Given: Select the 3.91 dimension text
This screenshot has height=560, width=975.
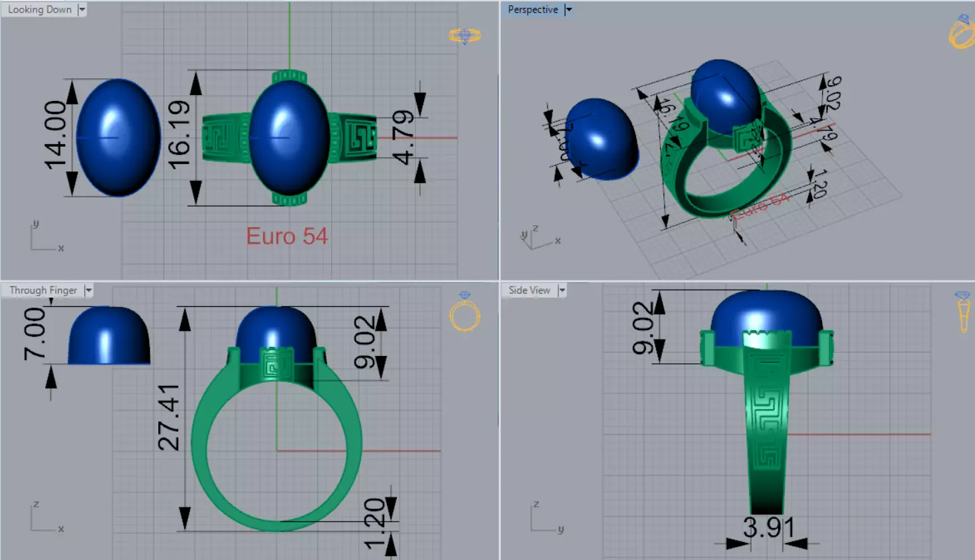Looking at the screenshot, I should [x=768, y=527].
